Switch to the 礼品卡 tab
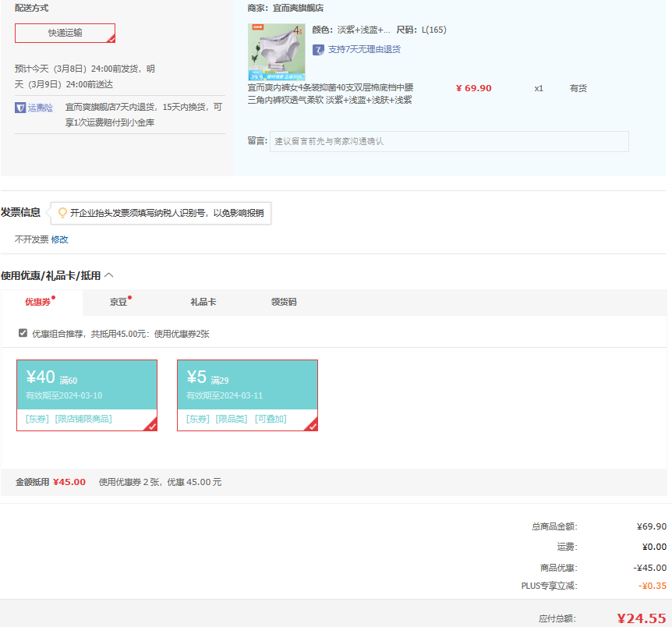 (x=203, y=302)
